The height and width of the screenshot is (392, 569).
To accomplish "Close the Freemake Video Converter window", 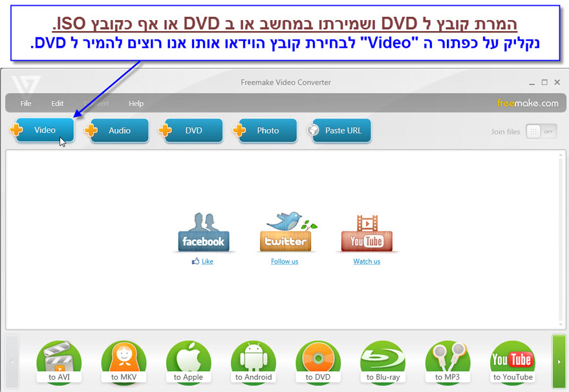I will point(557,82).
